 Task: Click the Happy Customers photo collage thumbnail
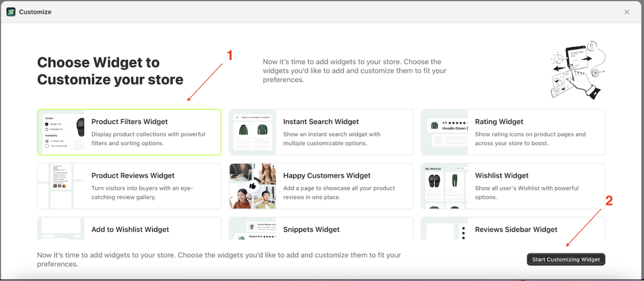pos(253,186)
